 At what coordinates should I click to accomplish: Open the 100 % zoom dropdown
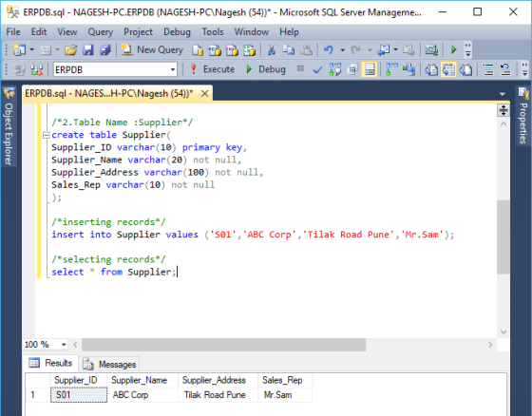click(64, 345)
